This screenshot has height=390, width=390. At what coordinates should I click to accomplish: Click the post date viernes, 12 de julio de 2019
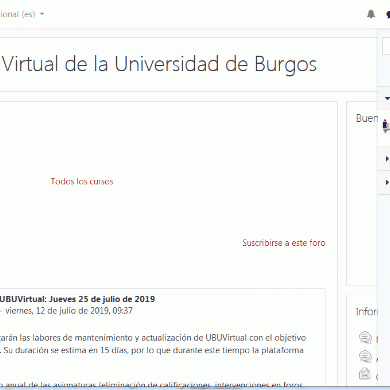click(69, 311)
